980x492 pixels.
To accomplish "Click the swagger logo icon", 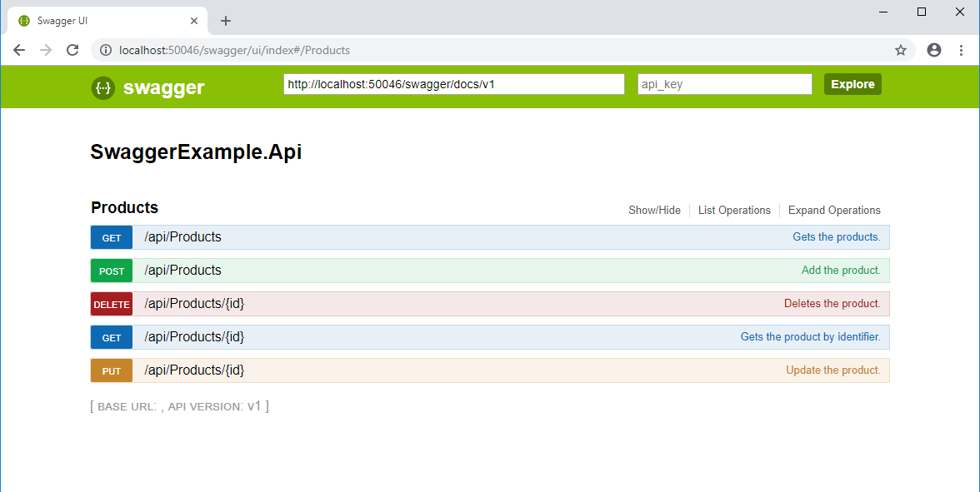I will pos(103,88).
